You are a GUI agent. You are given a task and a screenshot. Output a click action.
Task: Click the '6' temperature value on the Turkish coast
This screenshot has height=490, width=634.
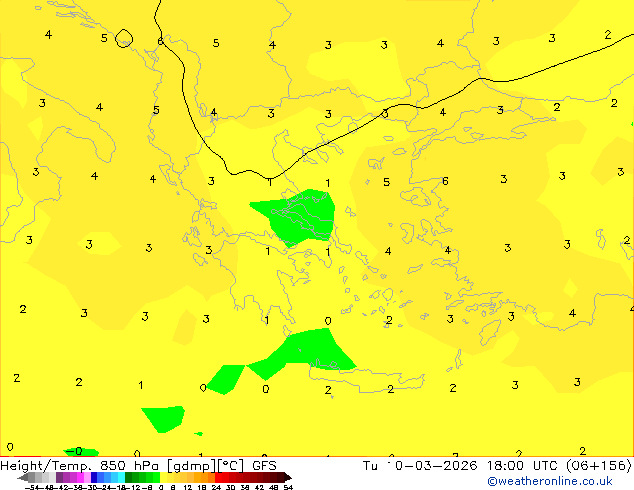445,181
